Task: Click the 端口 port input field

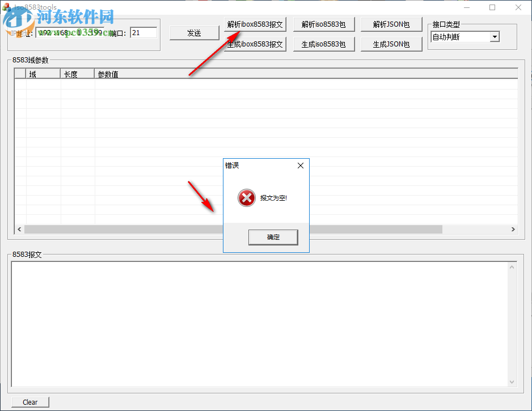Action: (143, 32)
